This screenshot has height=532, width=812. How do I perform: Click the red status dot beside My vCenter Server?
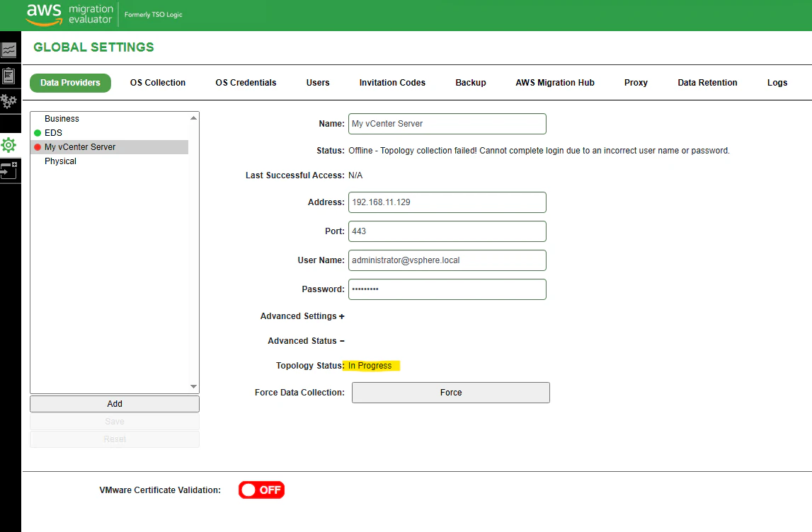pos(38,147)
